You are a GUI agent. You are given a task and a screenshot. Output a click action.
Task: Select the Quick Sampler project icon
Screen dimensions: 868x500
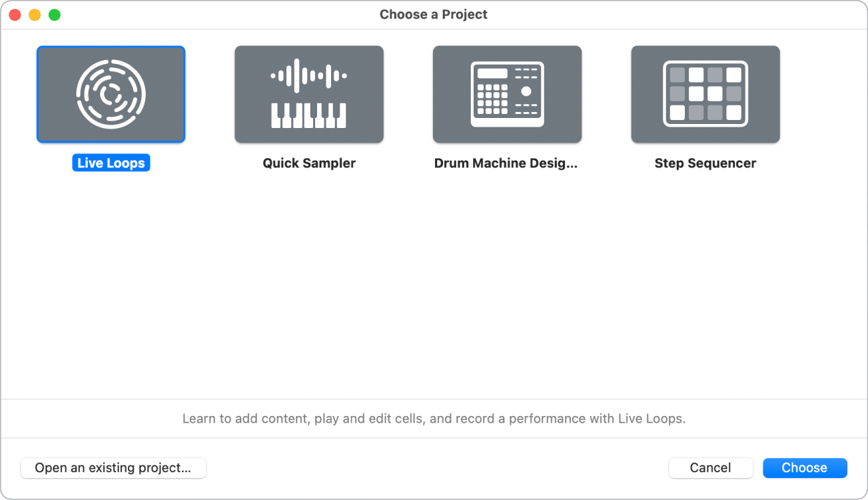coord(308,94)
